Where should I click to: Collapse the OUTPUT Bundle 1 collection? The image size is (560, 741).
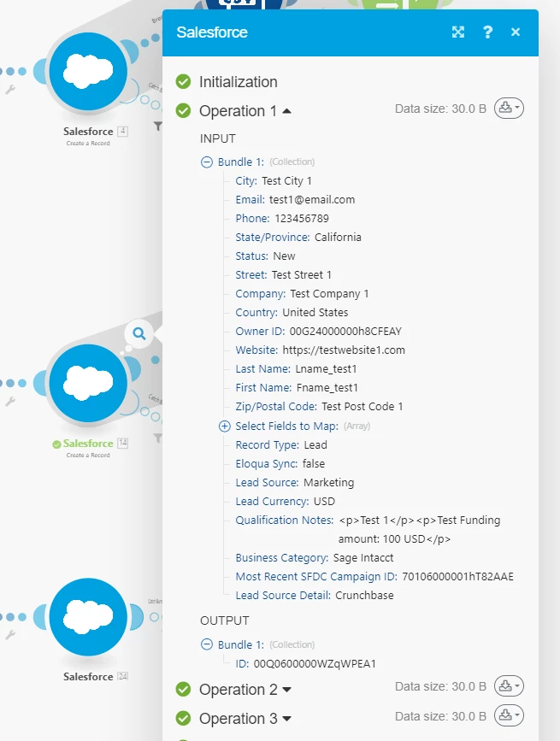tap(207, 644)
